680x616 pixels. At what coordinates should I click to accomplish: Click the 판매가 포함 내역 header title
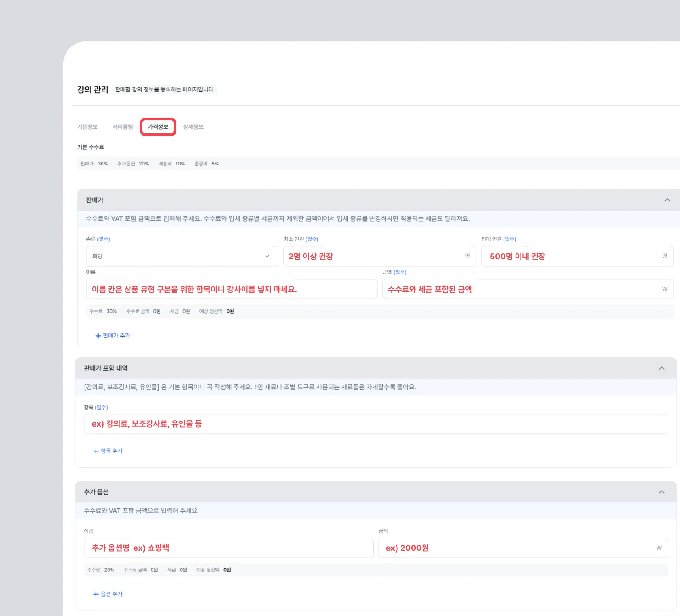pos(106,368)
